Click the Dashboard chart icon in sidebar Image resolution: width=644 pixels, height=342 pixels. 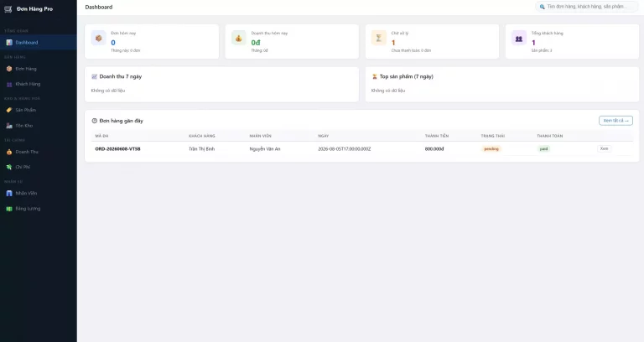[x=9, y=42]
